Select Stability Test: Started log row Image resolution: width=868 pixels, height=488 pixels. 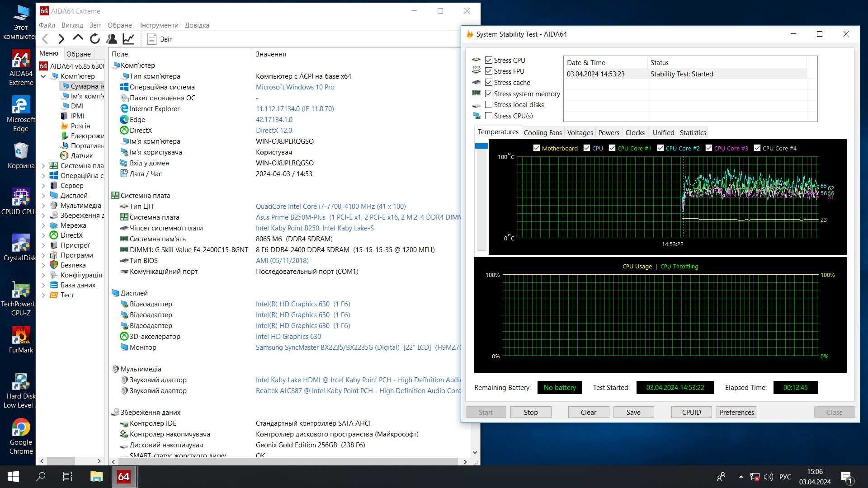pyautogui.click(x=686, y=74)
